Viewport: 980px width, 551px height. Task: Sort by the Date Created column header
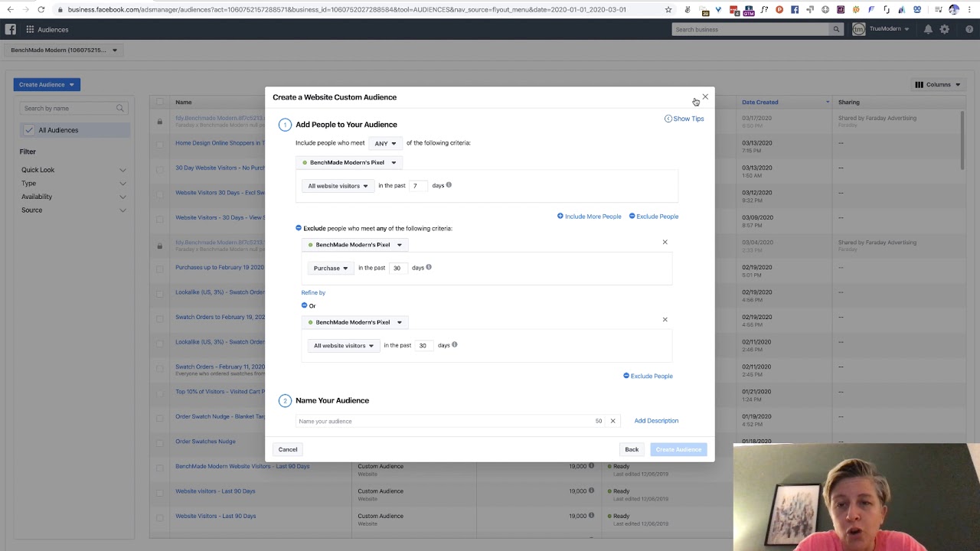759,102
